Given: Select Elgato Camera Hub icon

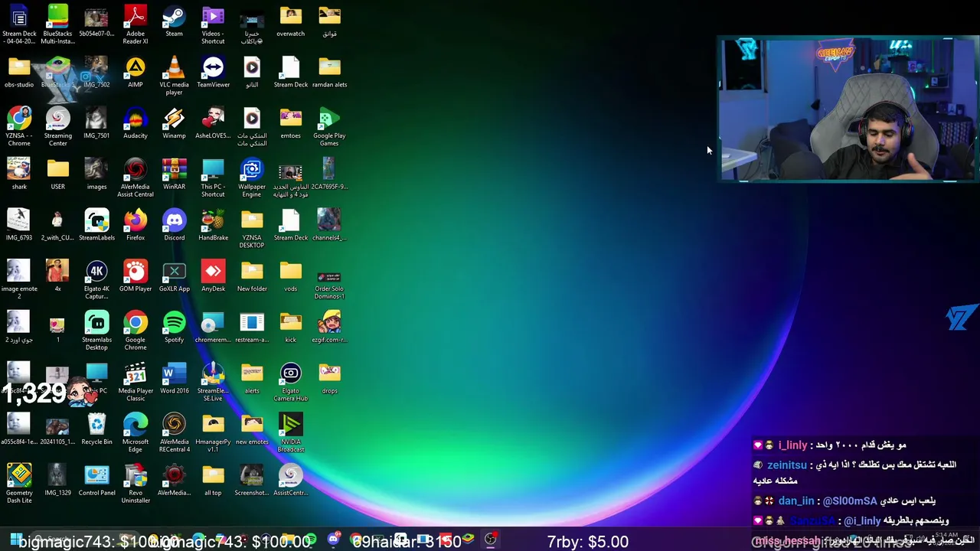Looking at the screenshot, I should pyautogui.click(x=291, y=382).
